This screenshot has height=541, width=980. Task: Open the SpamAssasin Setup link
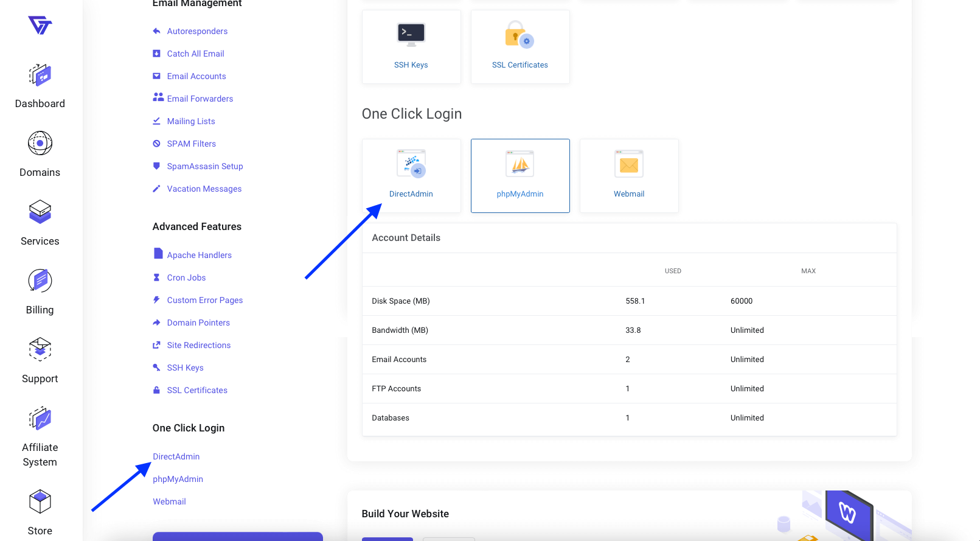(205, 166)
